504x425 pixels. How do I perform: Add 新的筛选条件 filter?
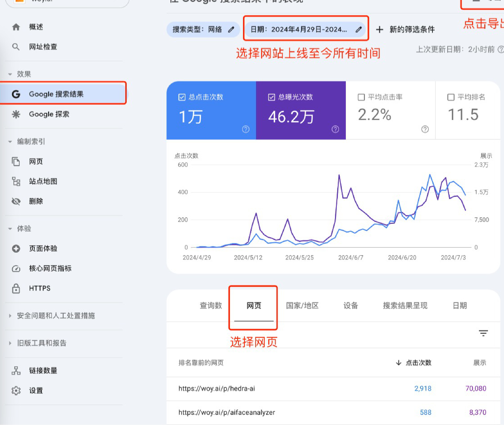405,29
